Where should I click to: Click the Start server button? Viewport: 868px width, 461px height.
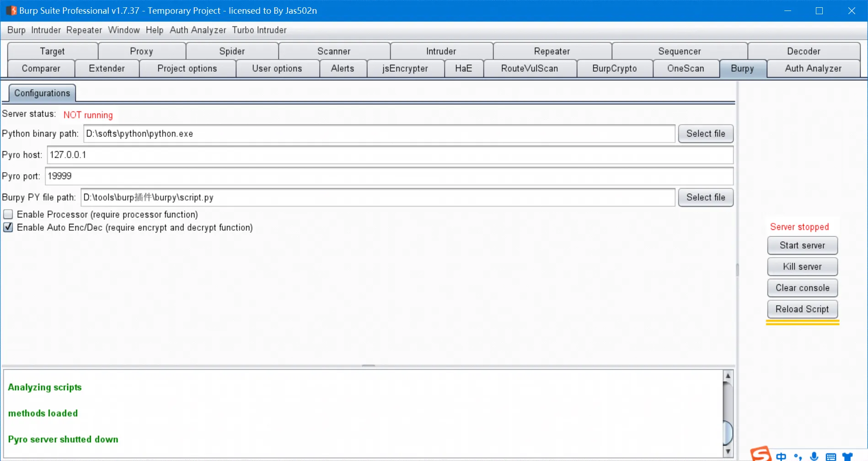click(802, 245)
